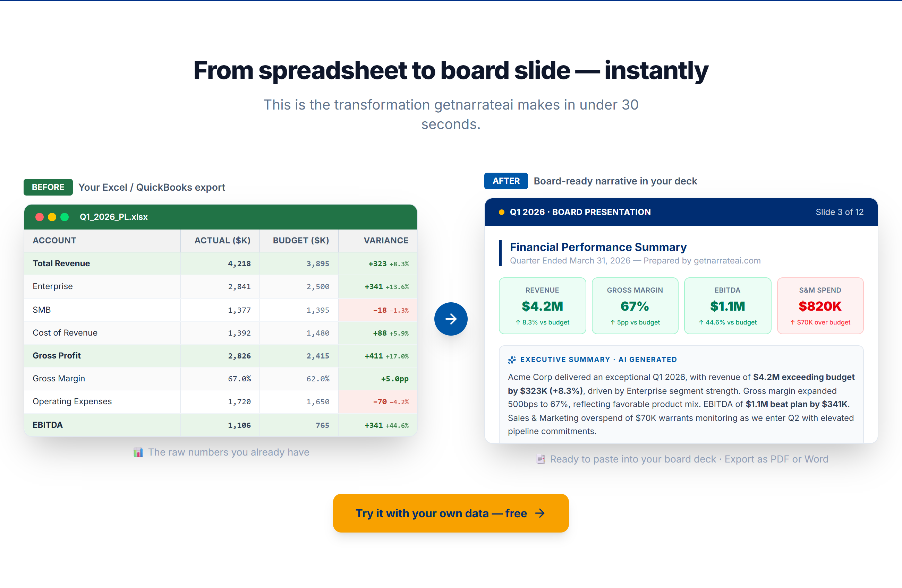Click the green window dot in spreadsheet header
The height and width of the screenshot is (588, 902).
tap(65, 217)
